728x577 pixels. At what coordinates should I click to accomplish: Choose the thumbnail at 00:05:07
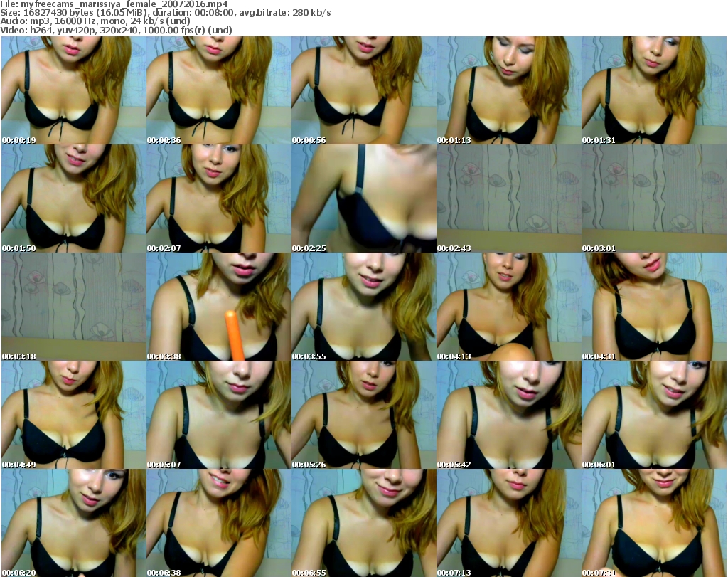219,415
